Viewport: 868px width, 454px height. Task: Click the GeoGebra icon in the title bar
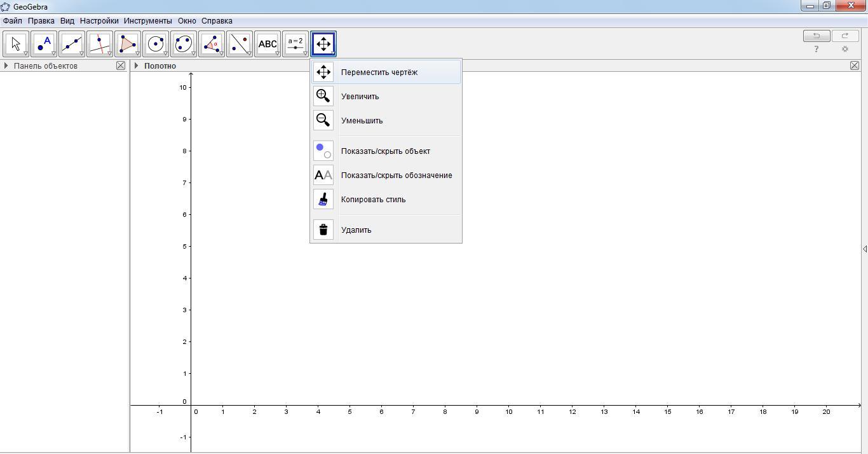5,6
